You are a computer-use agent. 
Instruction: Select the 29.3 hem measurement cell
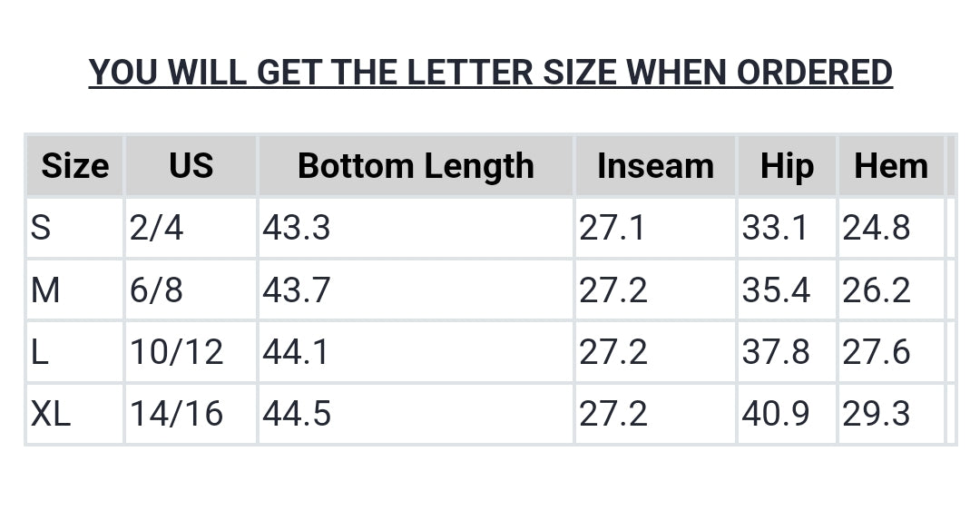coord(877,414)
